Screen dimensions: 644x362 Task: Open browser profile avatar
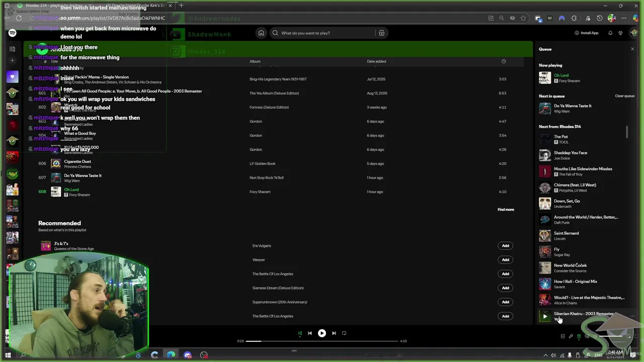pyautogui.click(x=612, y=18)
